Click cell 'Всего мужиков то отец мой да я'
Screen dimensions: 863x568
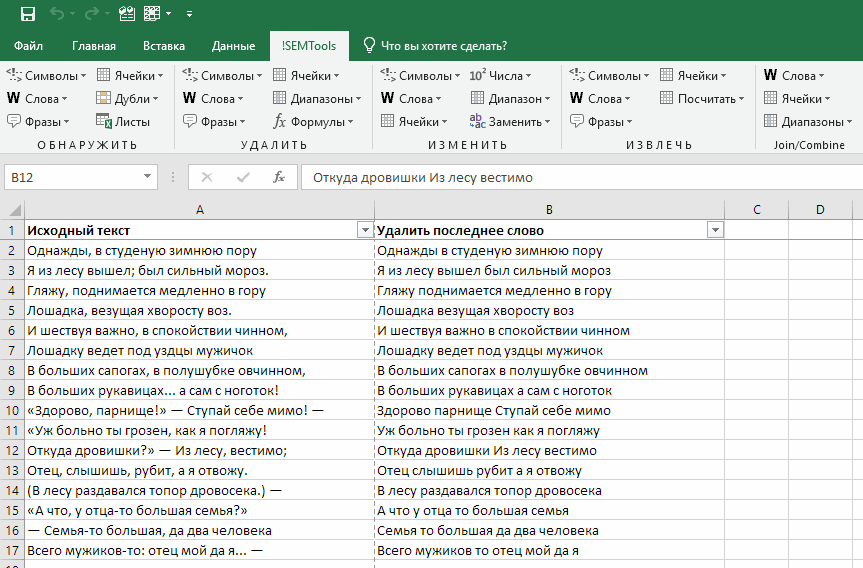coord(549,550)
